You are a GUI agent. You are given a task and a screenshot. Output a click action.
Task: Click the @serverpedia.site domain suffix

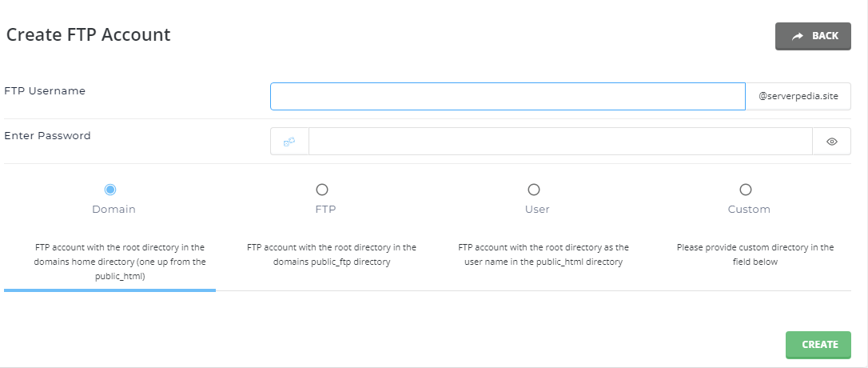pyautogui.click(x=798, y=97)
